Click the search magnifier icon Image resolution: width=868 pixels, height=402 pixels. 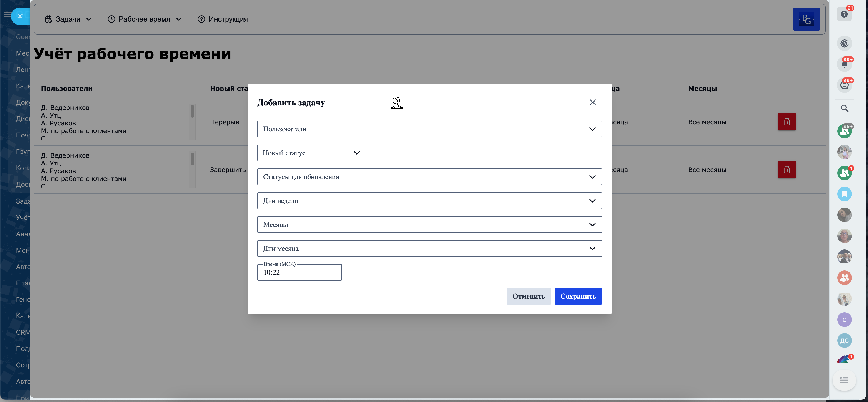pos(844,109)
